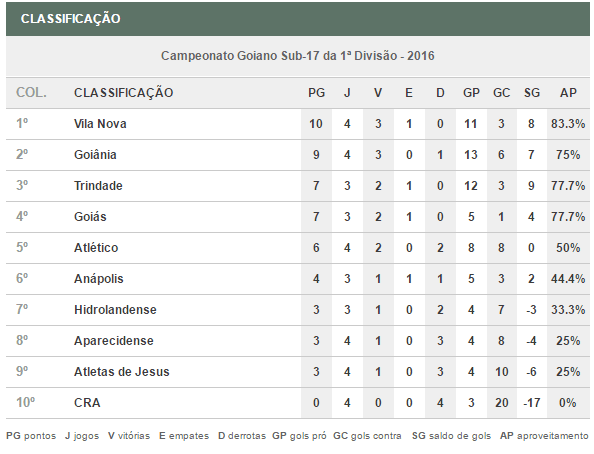Select the Anápolis team name

point(99,279)
